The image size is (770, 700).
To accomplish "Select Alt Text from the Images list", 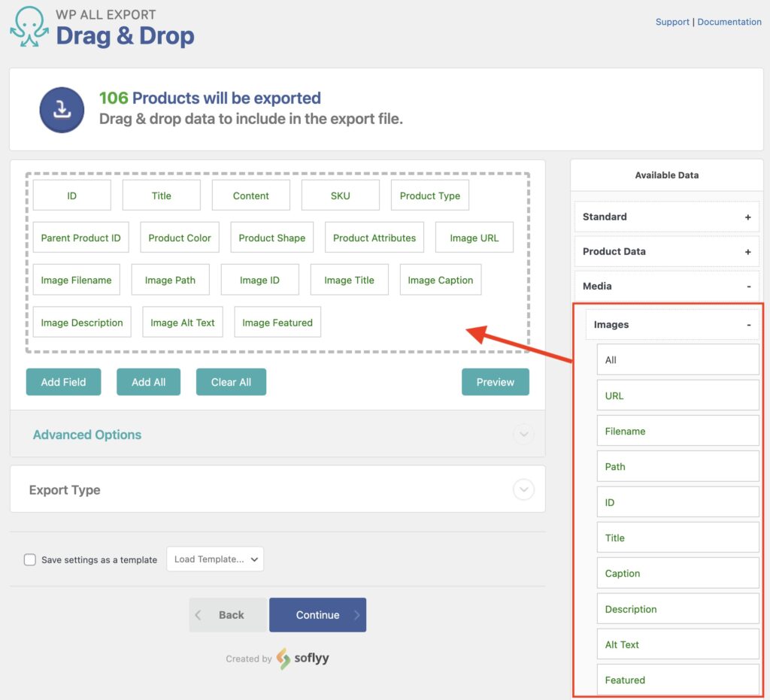I will [x=677, y=644].
